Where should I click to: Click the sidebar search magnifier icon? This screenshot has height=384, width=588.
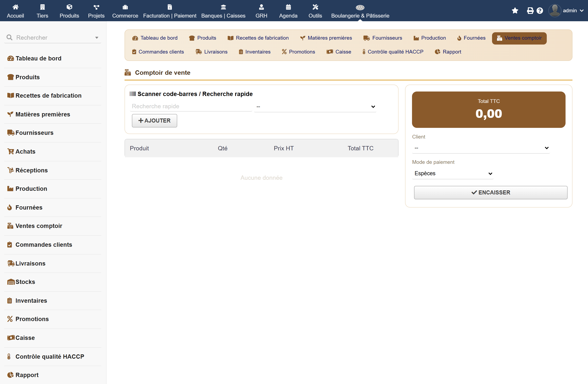click(9, 37)
